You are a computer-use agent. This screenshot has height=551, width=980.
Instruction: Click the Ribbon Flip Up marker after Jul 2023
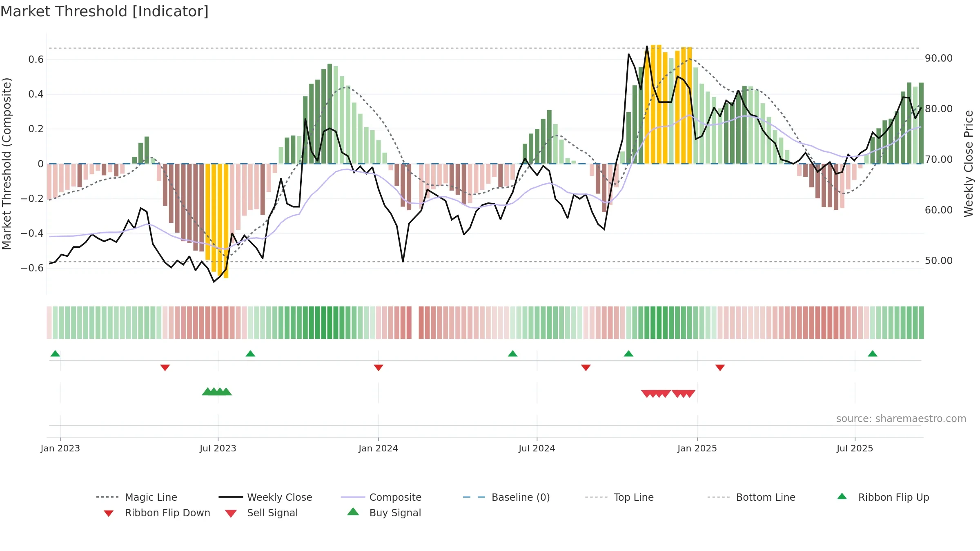250,353
